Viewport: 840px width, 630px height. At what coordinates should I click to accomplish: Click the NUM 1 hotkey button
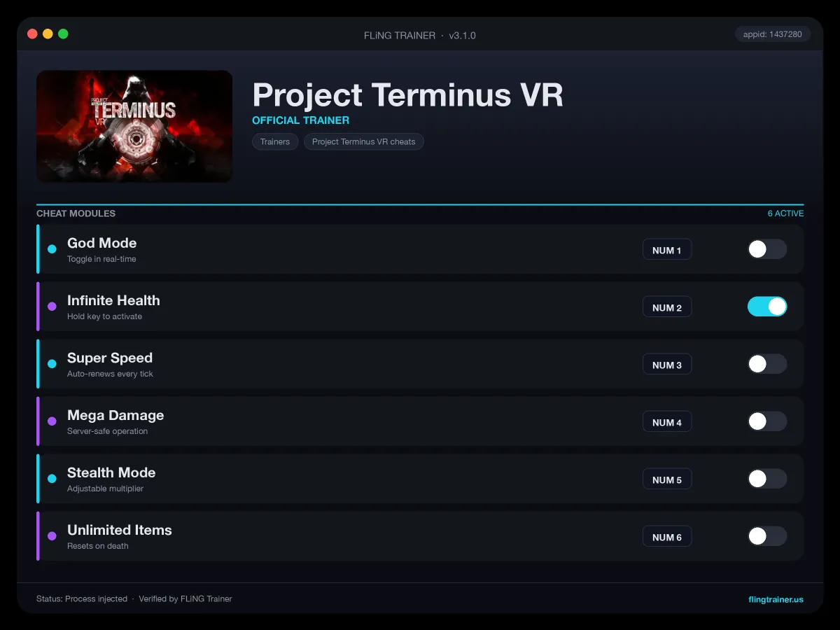(667, 250)
